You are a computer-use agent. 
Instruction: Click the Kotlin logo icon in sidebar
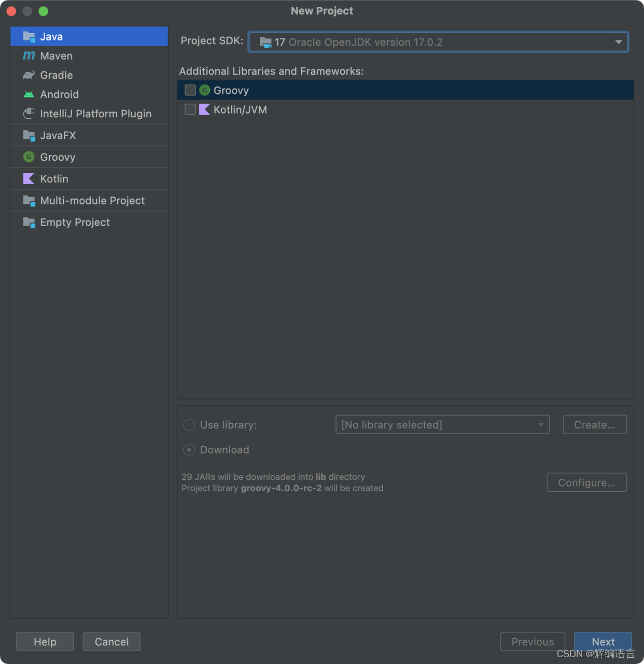coord(29,178)
